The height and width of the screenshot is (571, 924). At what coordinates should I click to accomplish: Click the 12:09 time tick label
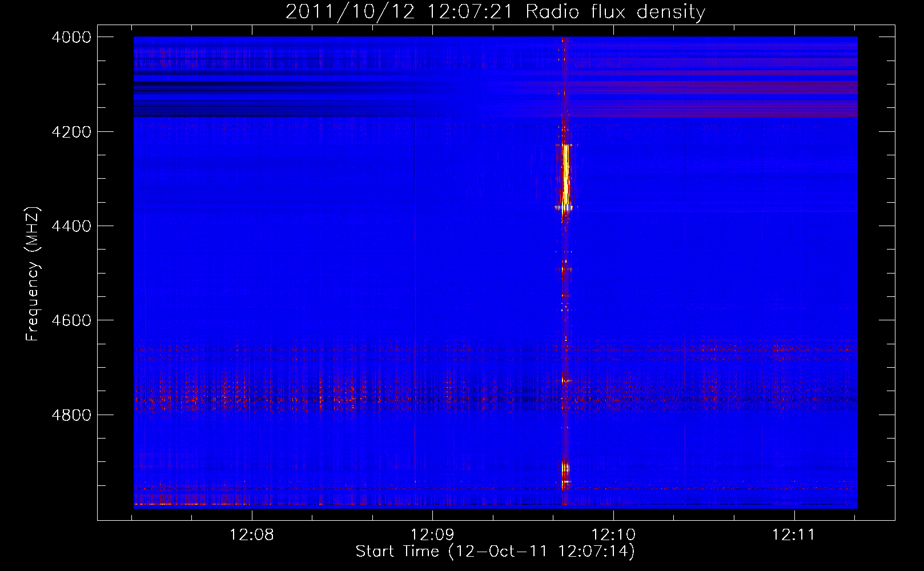[432, 535]
